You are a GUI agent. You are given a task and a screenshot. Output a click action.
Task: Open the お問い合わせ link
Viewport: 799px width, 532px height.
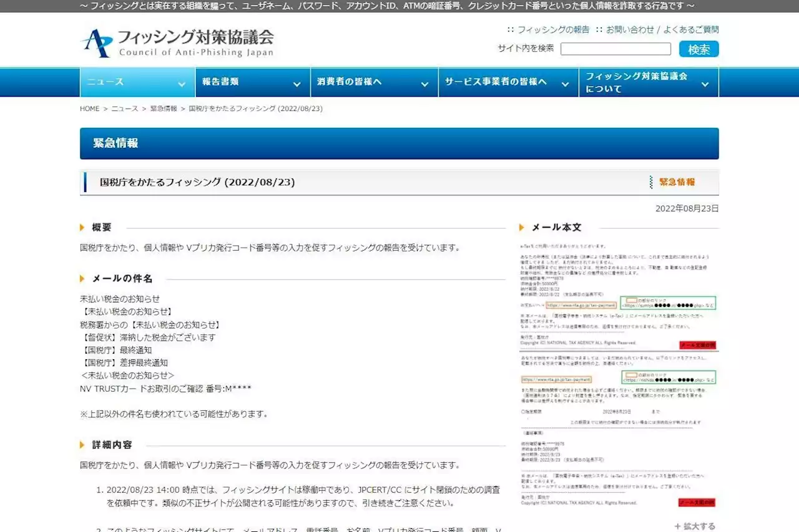point(630,29)
